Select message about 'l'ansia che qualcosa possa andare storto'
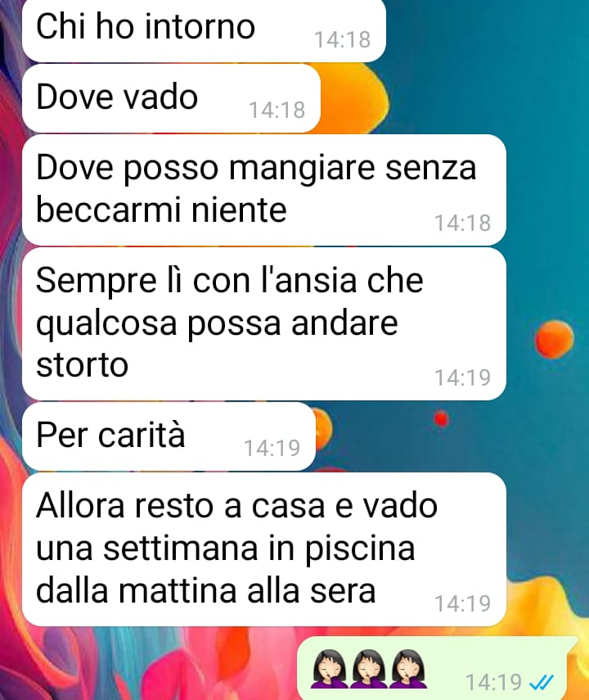Screen dimensions: 589x700 264,323
